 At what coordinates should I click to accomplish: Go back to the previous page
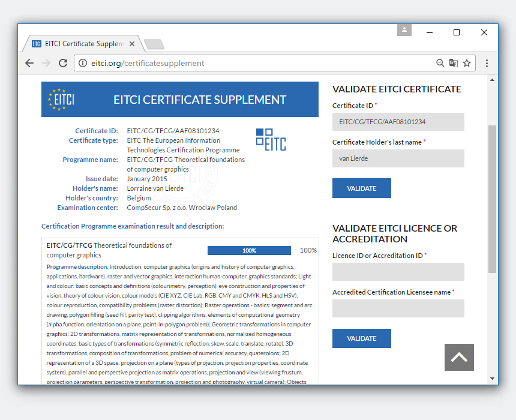29,63
